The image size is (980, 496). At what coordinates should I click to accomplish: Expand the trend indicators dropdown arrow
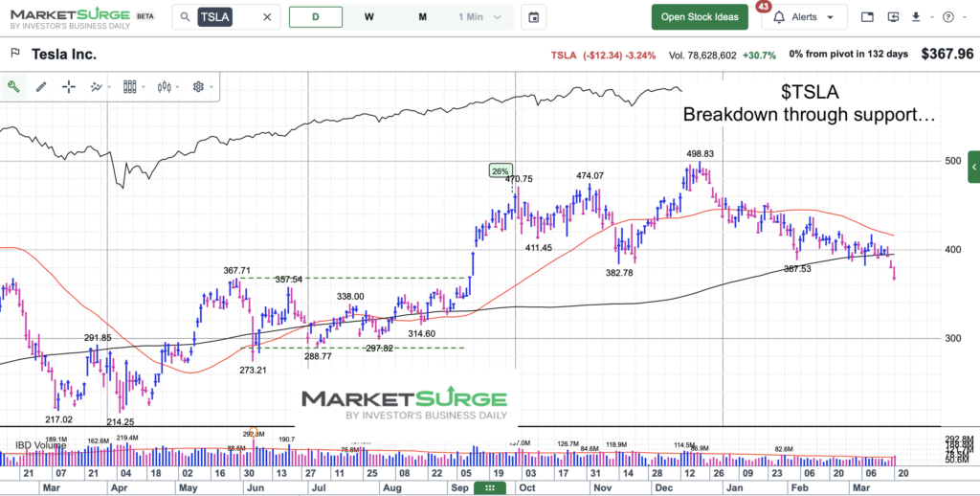[x=110, y=87]
